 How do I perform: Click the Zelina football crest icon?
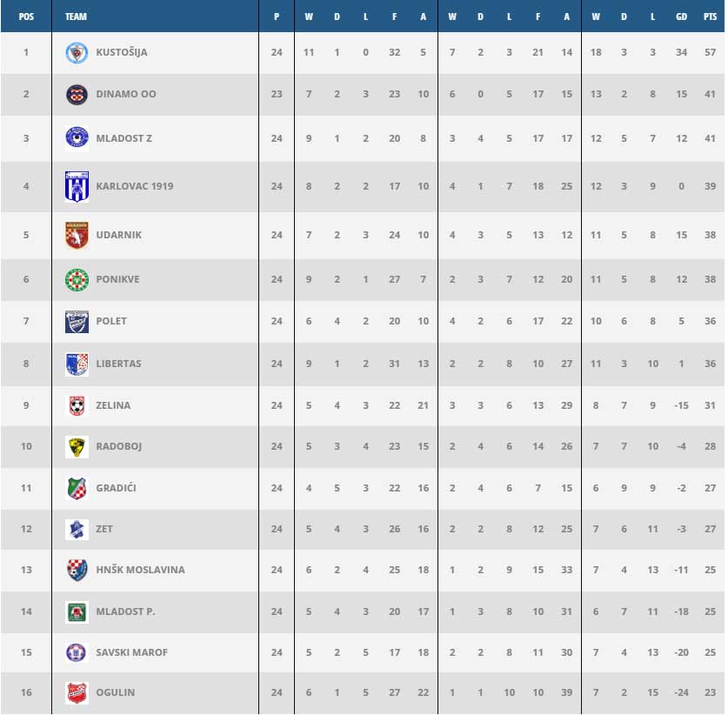tap(77, 405)
